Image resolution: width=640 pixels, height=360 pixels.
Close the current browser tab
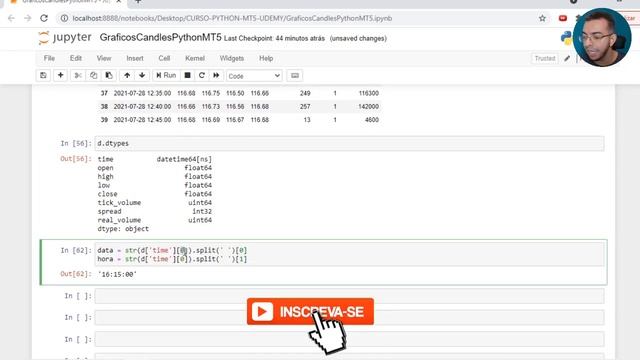tap(119, 2)
